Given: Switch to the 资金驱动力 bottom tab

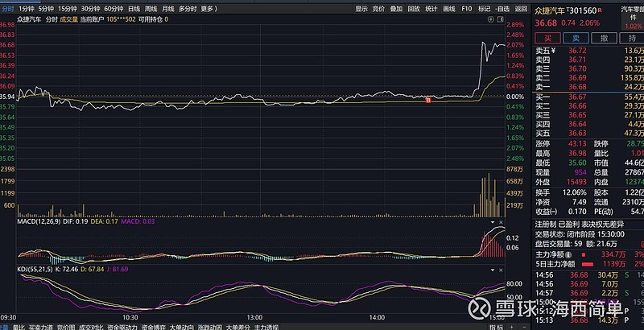Looking at the screenshot, I should click(x=122, y=327).
